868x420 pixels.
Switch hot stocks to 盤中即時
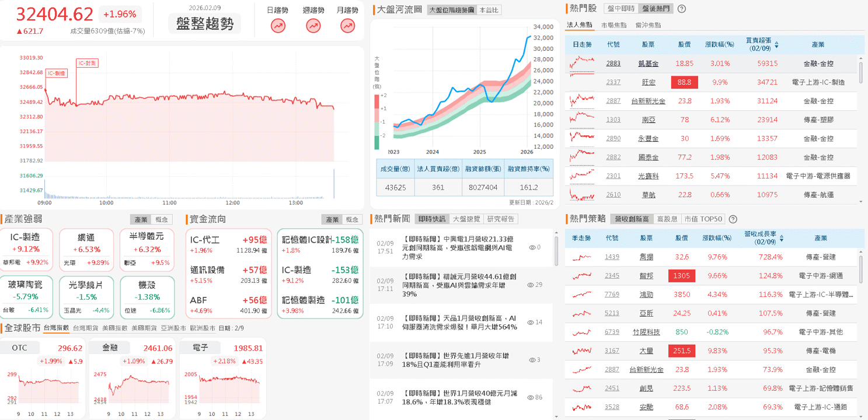pos(621,9)
